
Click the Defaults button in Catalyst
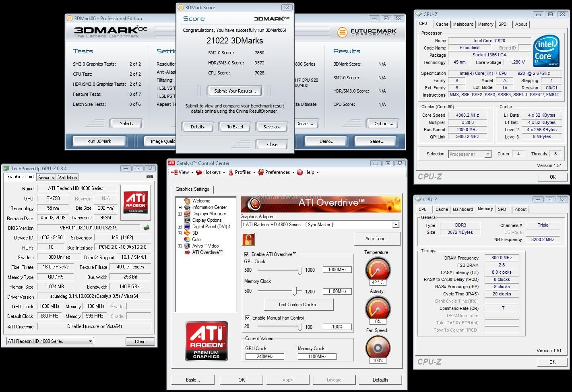pos(380,380)
